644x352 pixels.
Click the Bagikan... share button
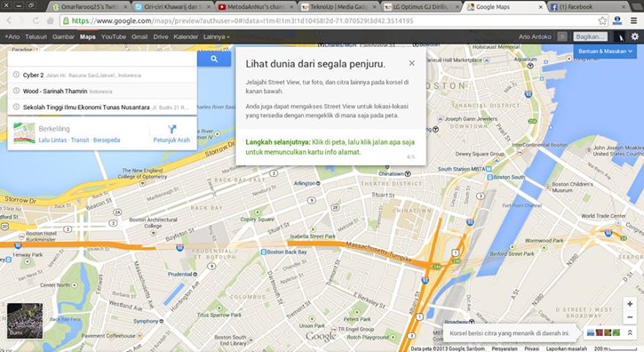[x=591, y=37]
